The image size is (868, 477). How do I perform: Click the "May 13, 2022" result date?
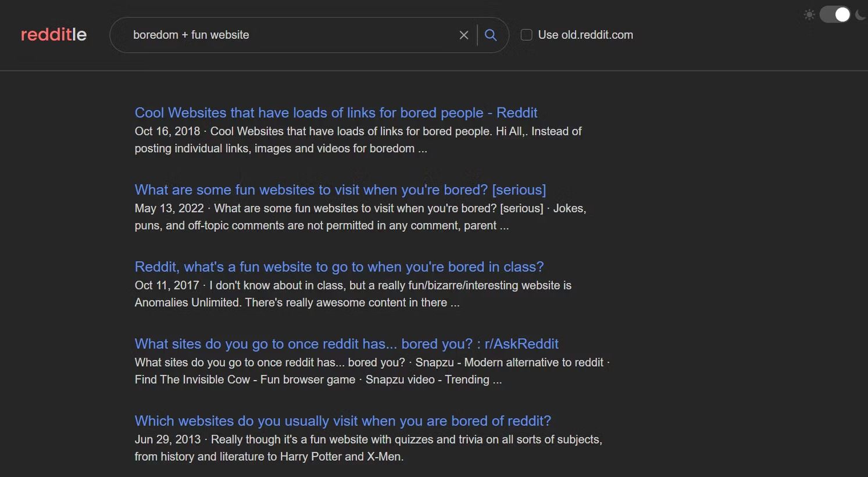[x=169, y=208]
